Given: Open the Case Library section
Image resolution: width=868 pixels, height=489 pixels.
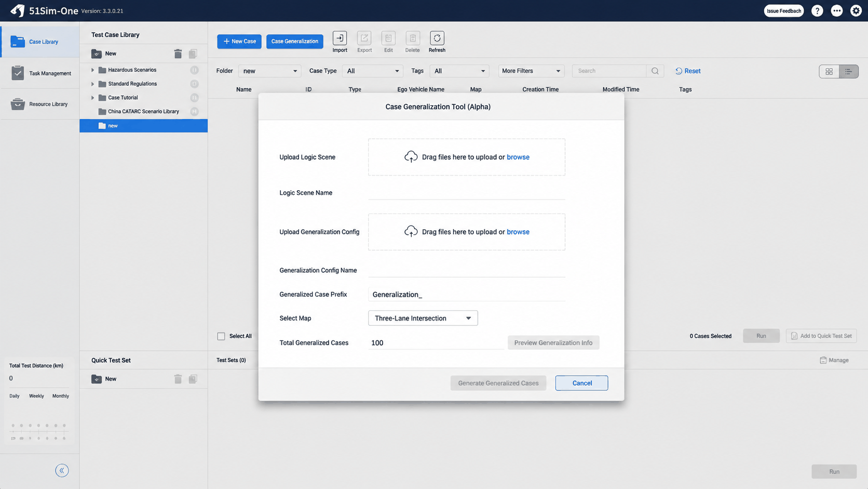Looking at the screenshot, I should (40, 42).
